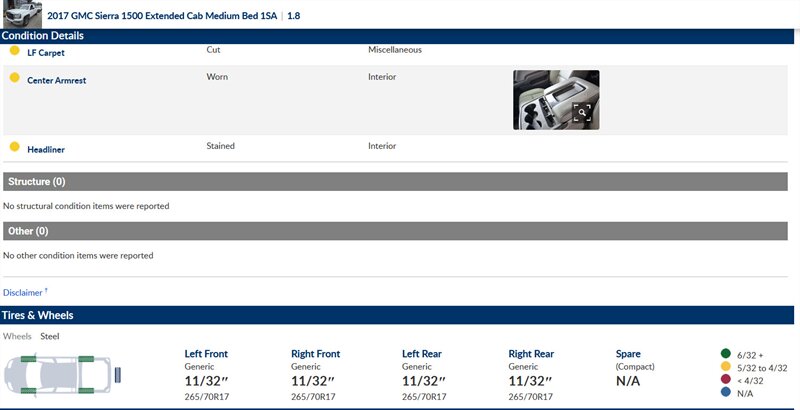The height and width of the screenshot is (410, 800).
Task: Open the Headliner condition item
Action: [46, 149]
